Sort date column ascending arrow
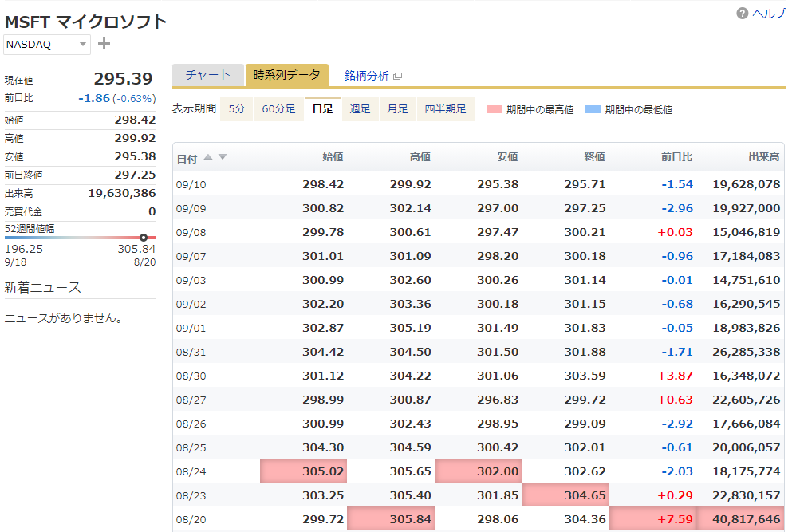The width and height of the screenshot is (792, 532). [208, 157]
